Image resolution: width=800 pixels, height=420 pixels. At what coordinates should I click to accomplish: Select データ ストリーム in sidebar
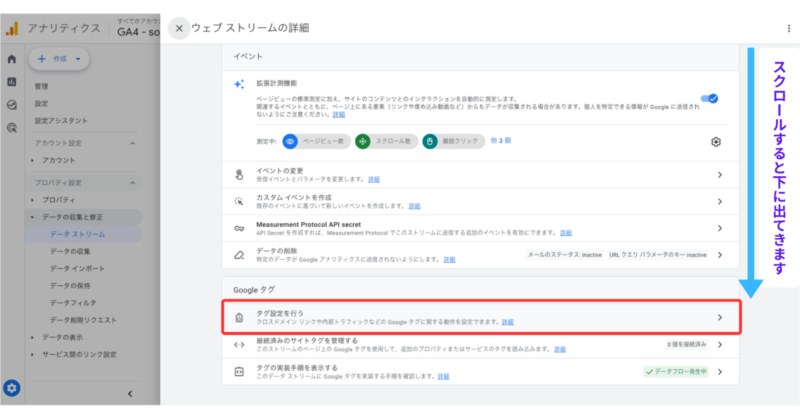[78, 234]
